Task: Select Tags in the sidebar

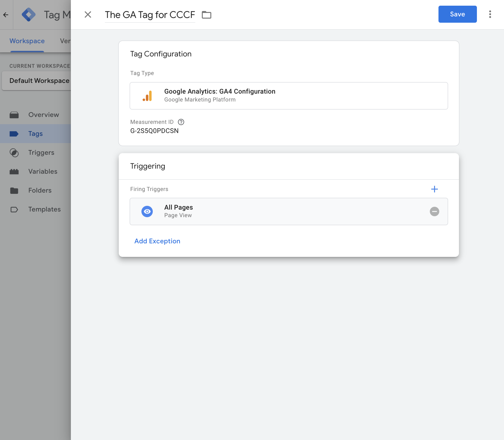Action: click(x=35, y=134)
